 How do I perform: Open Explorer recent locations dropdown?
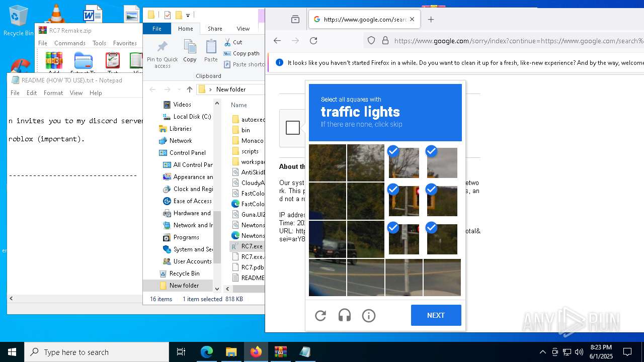179,89
